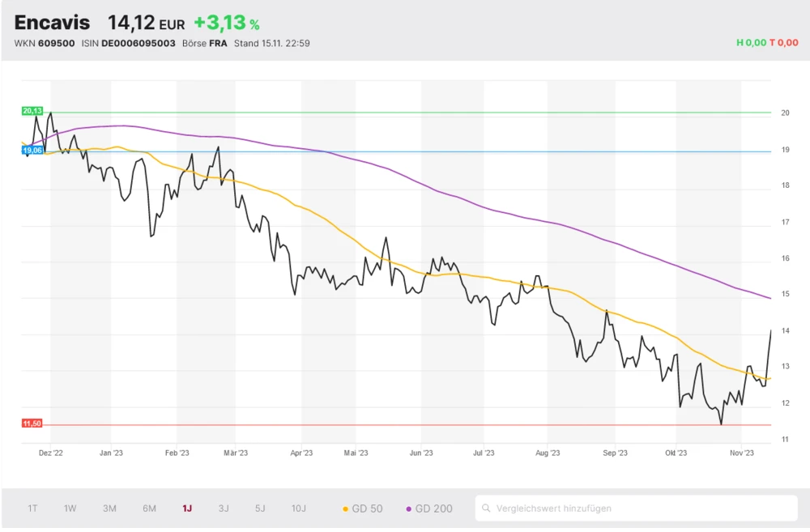This screenshot has width=810, height=532.
Task: Open the 10J long-term chart view
Action: pyautogui.click(x=299, y=509)
